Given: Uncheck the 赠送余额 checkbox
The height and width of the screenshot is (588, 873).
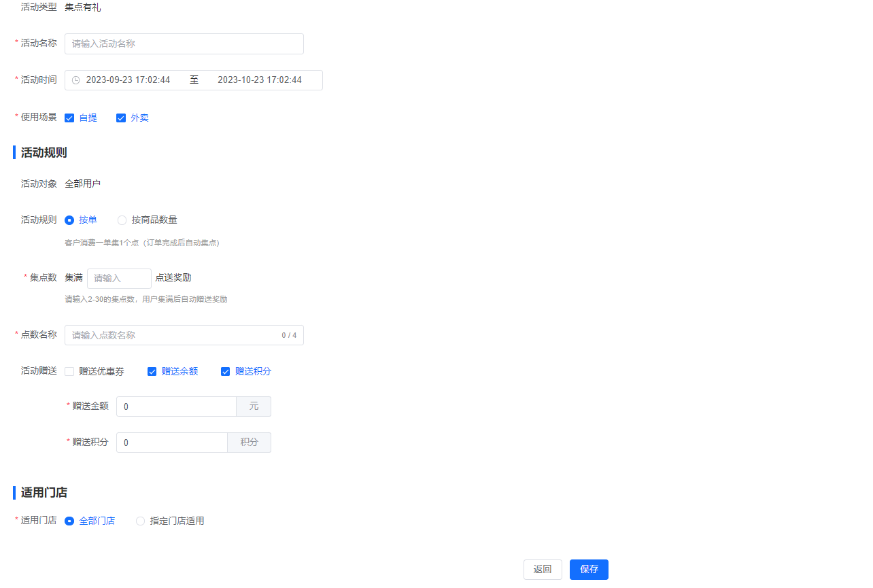Looking at the screenshot, I should [152, 372].
